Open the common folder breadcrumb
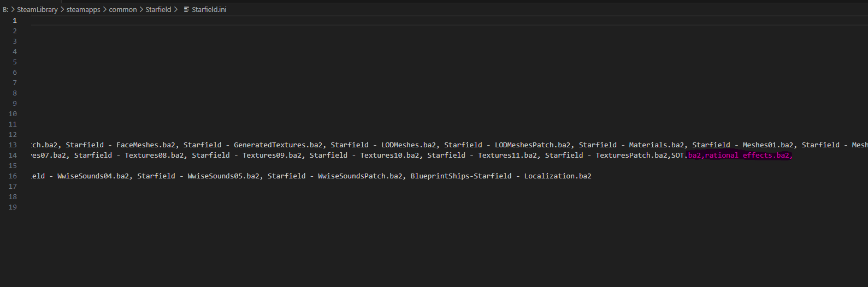 pyautogui.click(x=123, y=10)
